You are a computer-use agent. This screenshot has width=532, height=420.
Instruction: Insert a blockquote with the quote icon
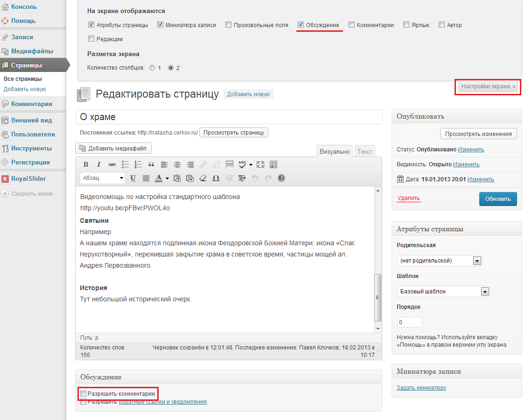(151, 164)
